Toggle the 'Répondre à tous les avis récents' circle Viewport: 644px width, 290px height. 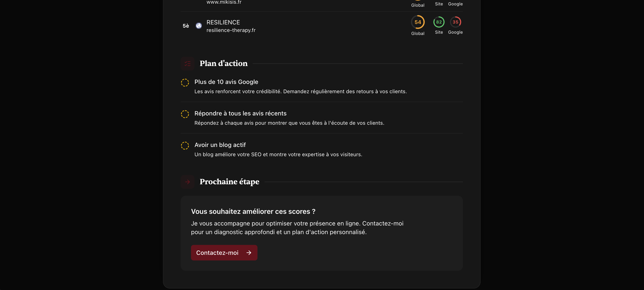point(185,114)
